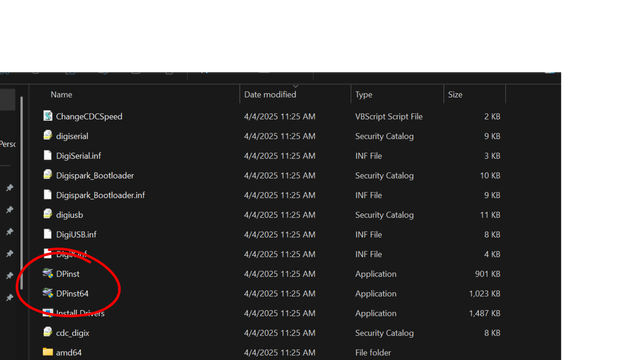Image resolution: width=640 pixels, height=360 pixels.
Task: Select the DigiSerial.inf file name
Action: [x=78, y=156]
